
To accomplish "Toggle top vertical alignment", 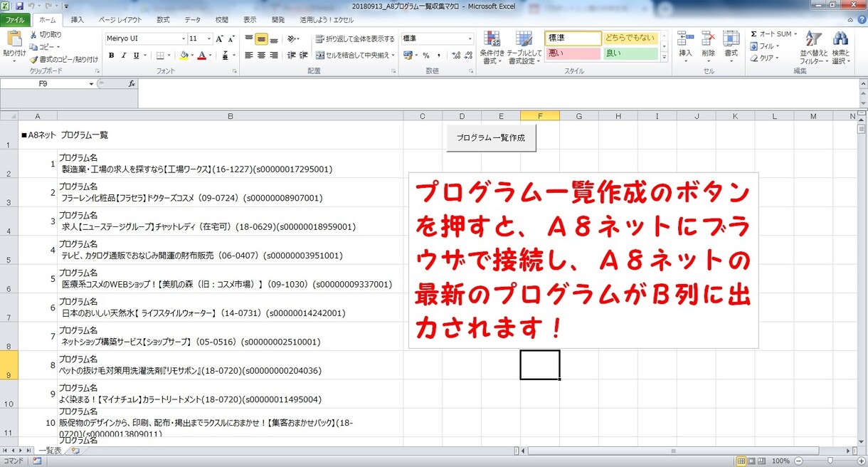I will click(x=249, y=39).
